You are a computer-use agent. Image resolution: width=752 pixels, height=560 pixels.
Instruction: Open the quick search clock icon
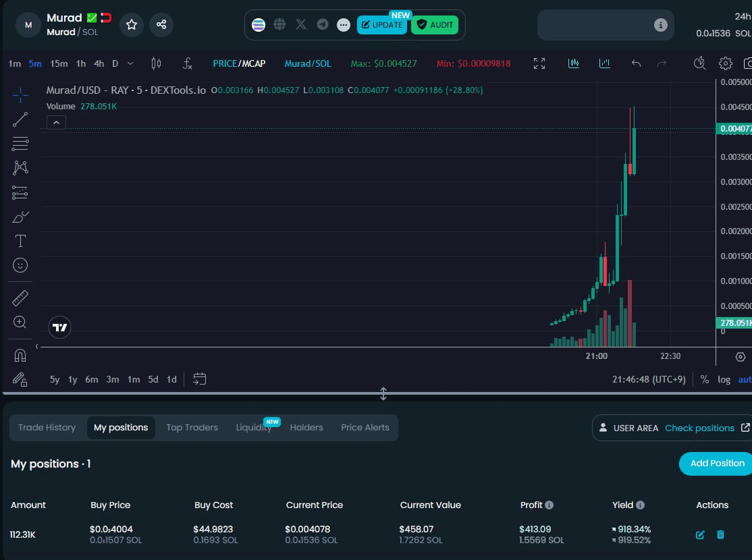tap(700, 63)
